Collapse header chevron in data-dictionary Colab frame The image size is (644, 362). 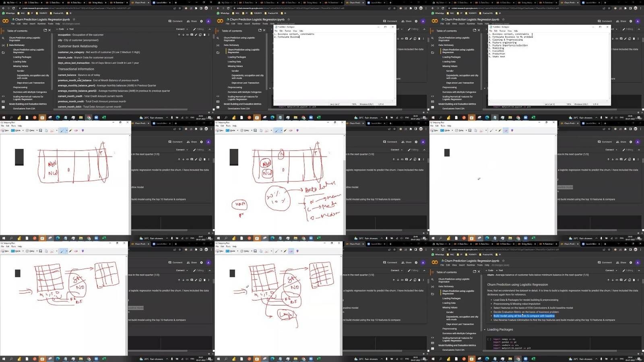[x=209, y=29]
